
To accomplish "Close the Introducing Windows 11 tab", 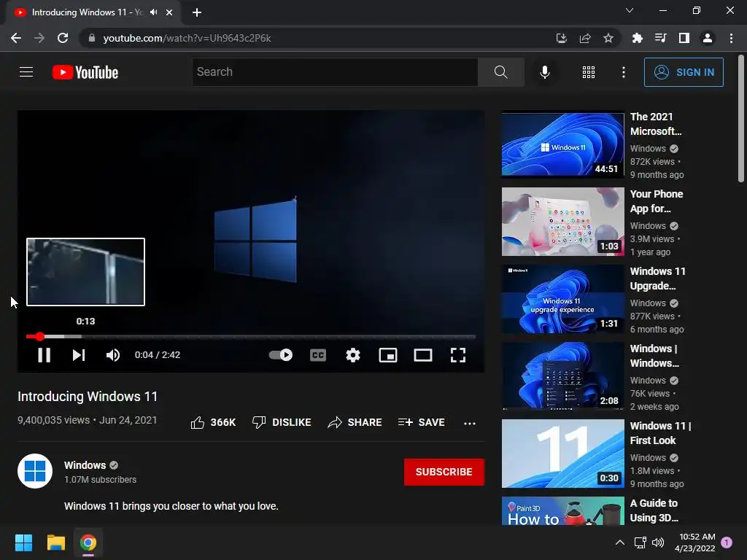I will [169, 12].
